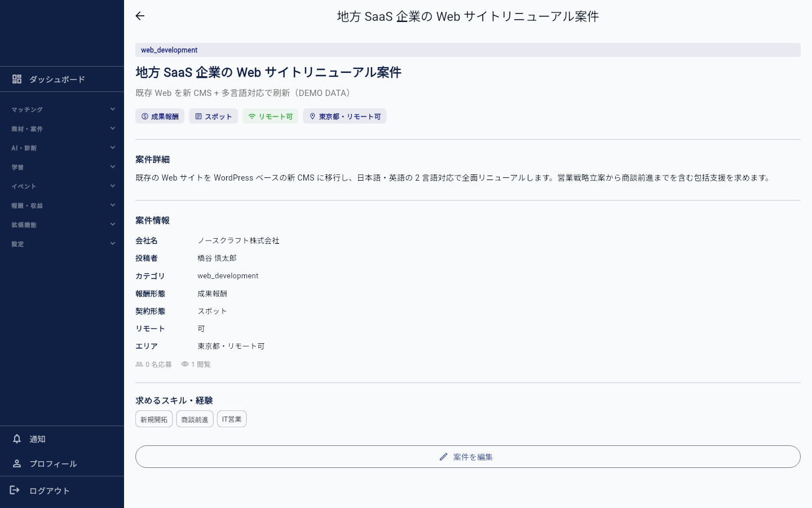
Task: Open 通知 via the bell icon
Action: [x=17, y=439]
